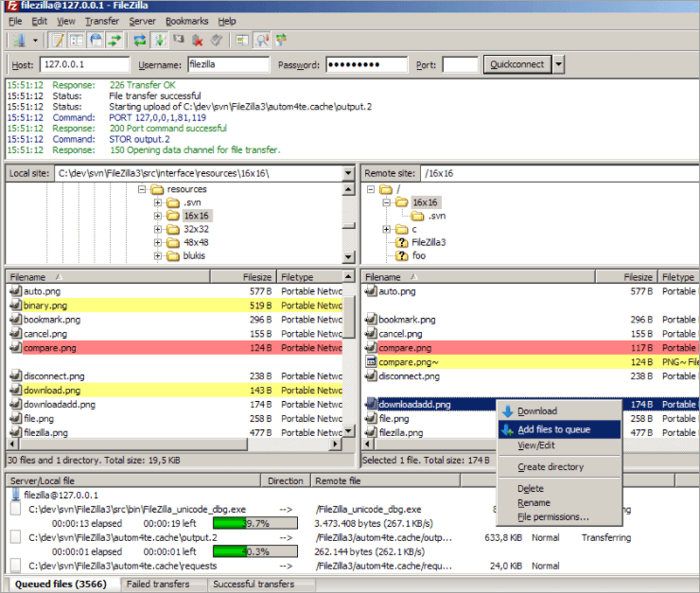This screenshot has width=700, height=593.
Task: Select download.png in local list
Action: pos(175,390)
